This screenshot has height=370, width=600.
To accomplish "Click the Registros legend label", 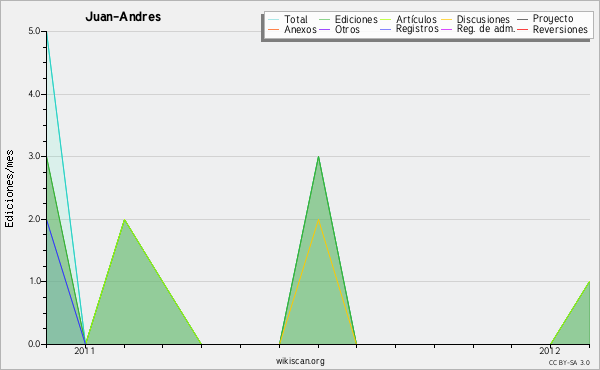I will tap(417, 29).
